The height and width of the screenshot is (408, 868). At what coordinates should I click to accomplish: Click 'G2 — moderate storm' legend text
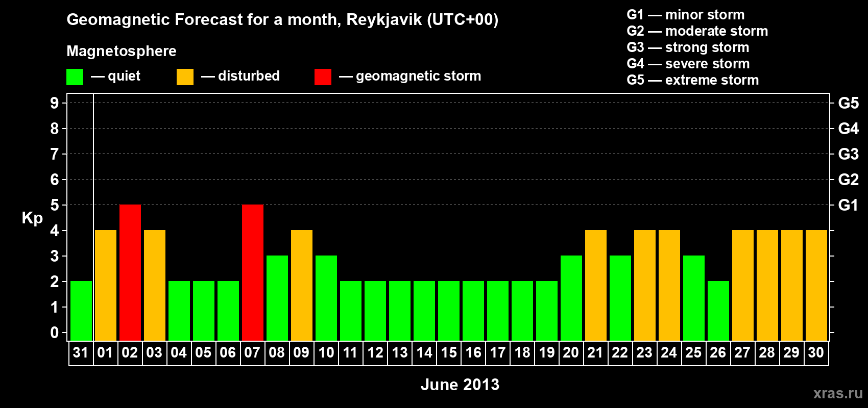(697, 31)
